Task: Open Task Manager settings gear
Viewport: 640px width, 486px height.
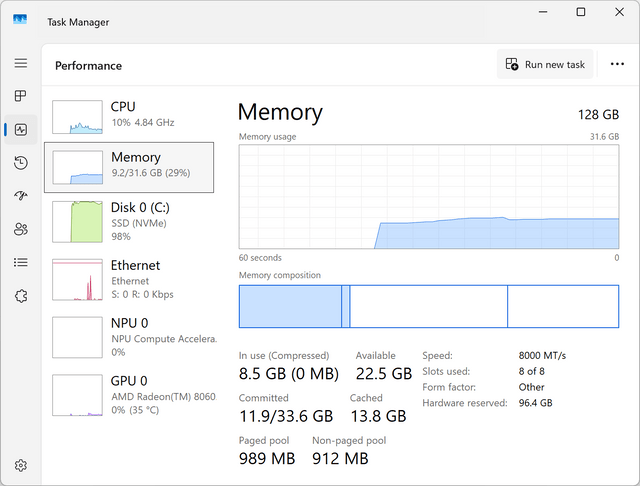Action: click(x=21, y=465)
